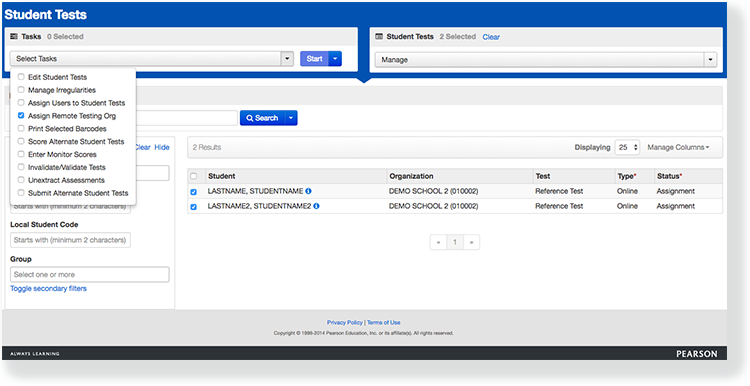This screenshot has width=750, height=386.
Task: Expand the Select Tasks dropdown arrow
Action: 287,59
